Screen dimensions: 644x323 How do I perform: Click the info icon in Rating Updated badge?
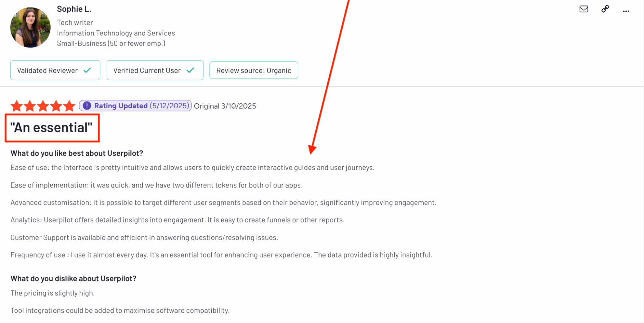pos(87,106)
